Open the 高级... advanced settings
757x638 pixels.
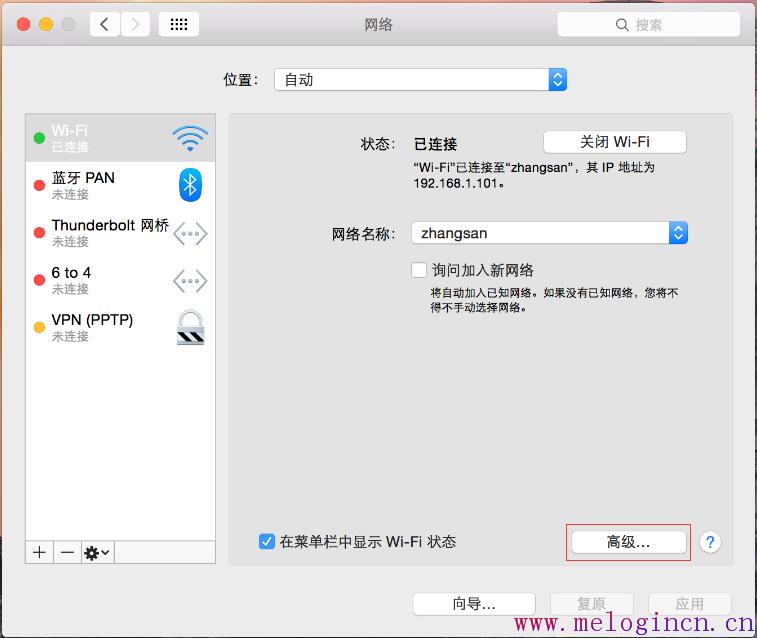tap(629, 542)
